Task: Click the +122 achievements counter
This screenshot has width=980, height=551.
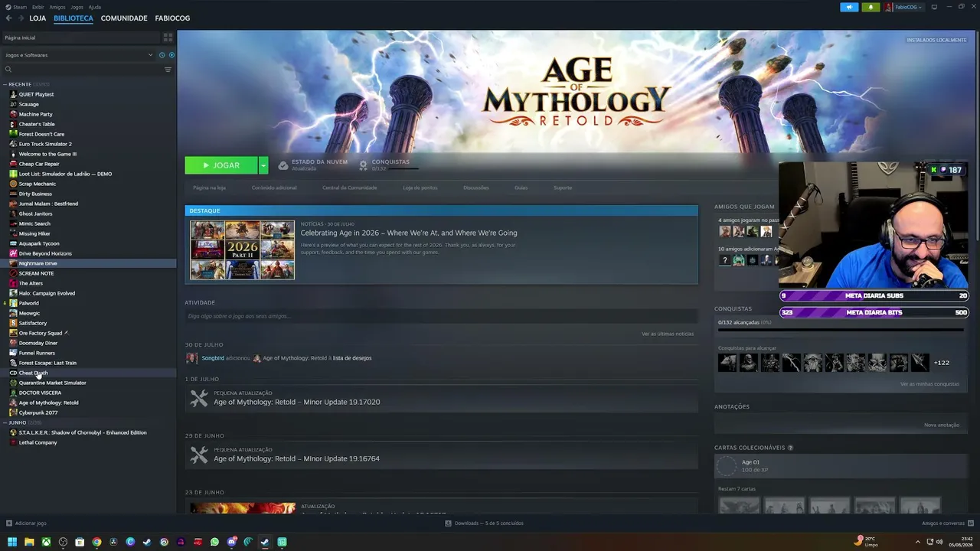Action: coord(942,363)
